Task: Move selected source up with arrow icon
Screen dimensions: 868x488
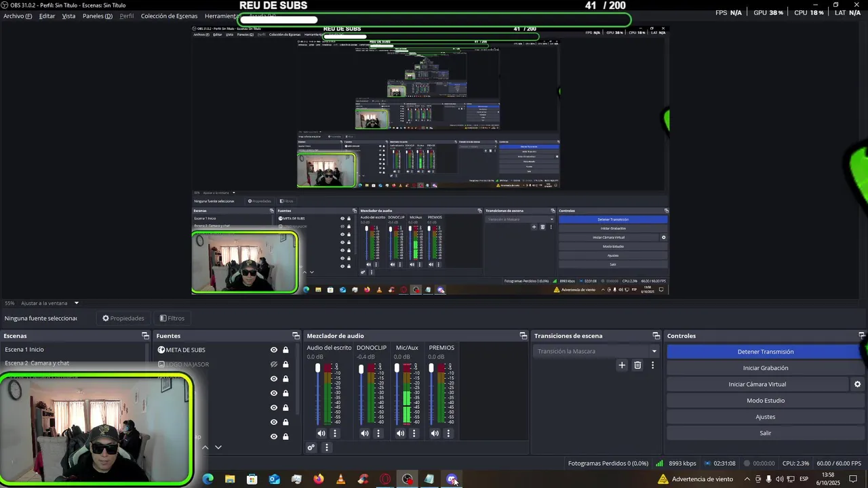Action: point(205,447)
